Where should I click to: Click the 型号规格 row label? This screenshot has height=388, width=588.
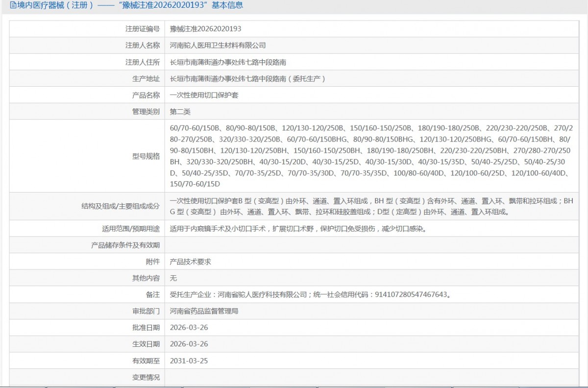pos(146,156)
